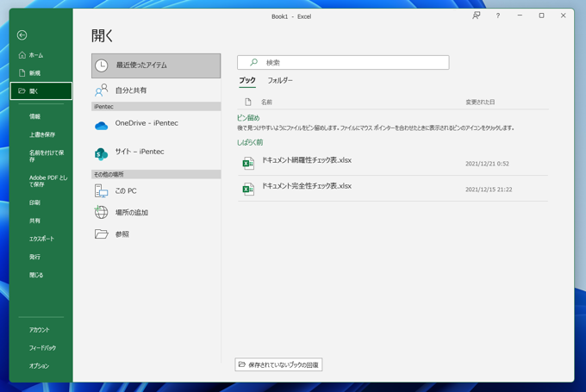This screenshot has width=586, height=392.
Task: Select Adobe PDF として保存
Action: (x=48, y=181)
